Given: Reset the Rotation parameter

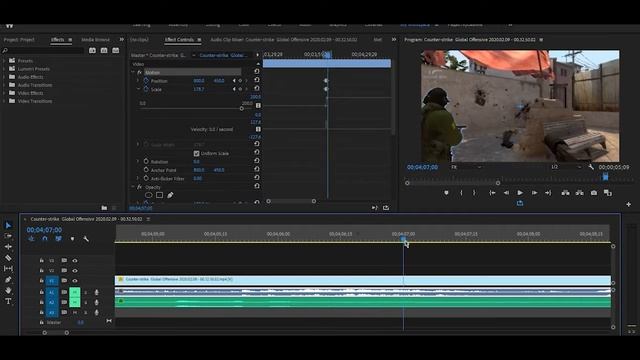Looking at the screenshot, I should pos(257,161).
